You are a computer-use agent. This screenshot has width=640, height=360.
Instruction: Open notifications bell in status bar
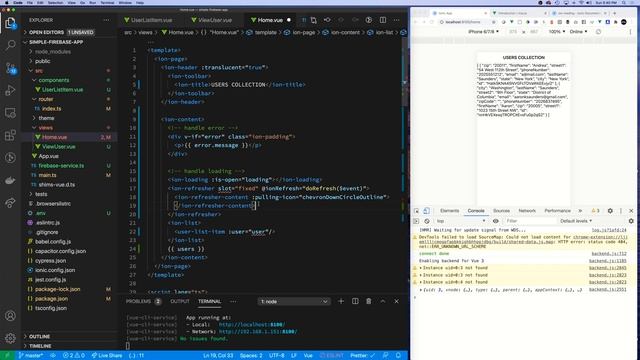(x=398, y=356)
